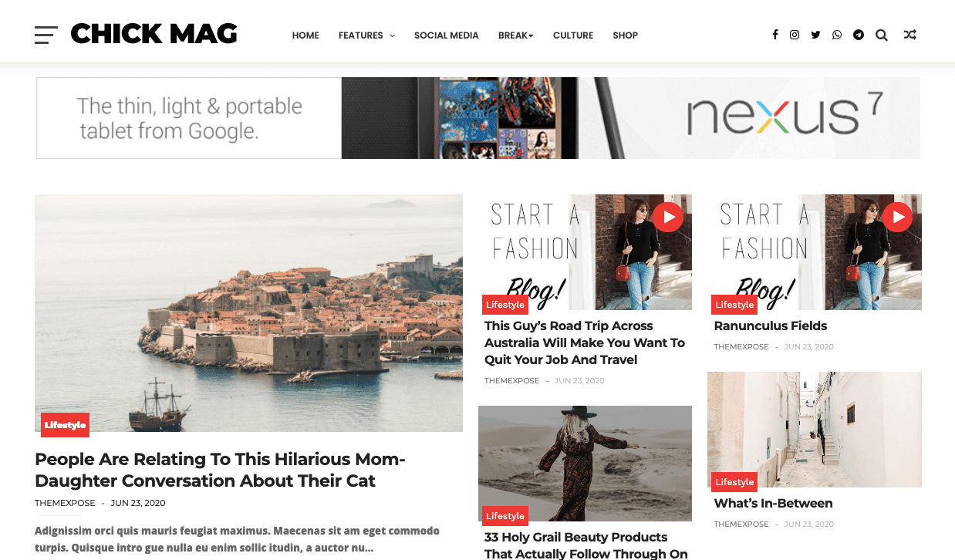Click the Twitter bird icon
Viewport: 955px width, 560px height.
[x=815, y=35]
